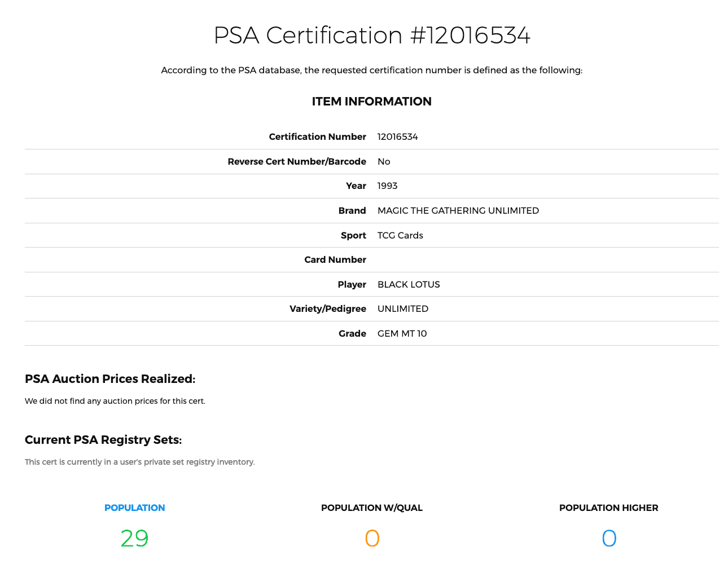This screenshot has height=573, width=728.
Task: Open the POPULATION link
Action: tap(134, 508)
